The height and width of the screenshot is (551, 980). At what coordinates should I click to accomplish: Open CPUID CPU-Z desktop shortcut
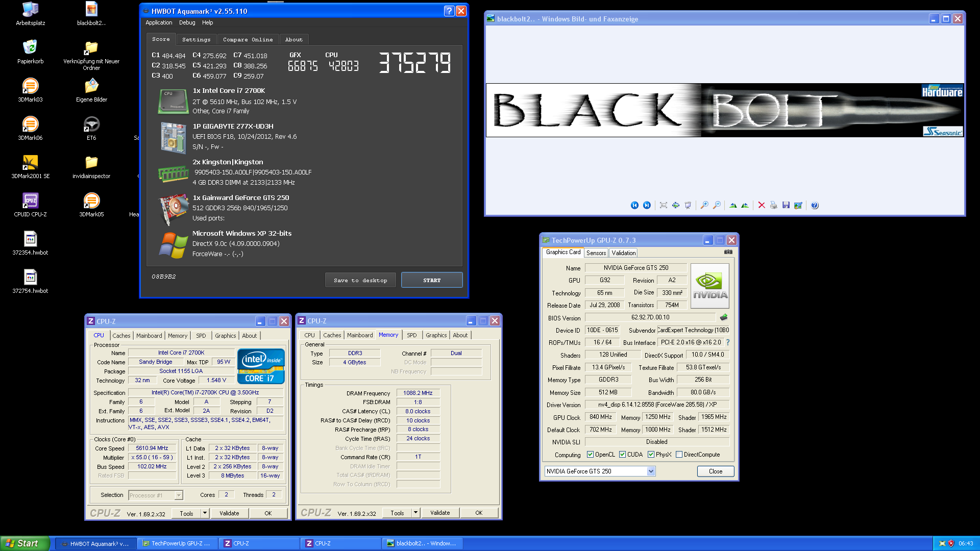[x=30, y=205]
